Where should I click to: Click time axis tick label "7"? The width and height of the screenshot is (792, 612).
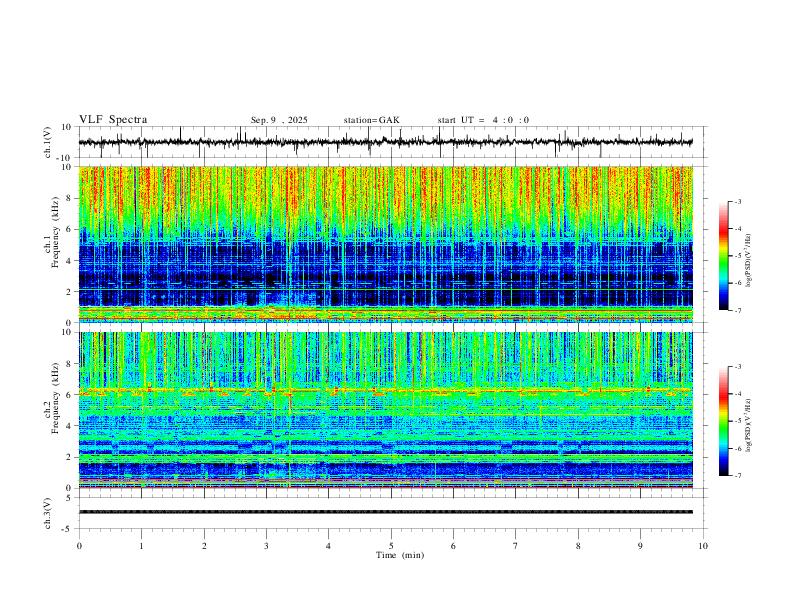tap(516, 546)
